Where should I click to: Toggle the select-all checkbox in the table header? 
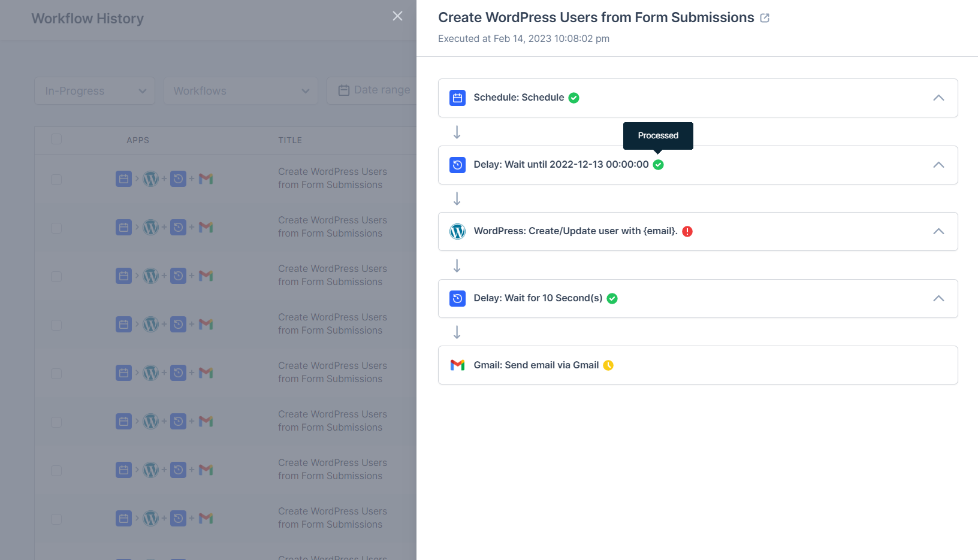click(x=56, y=138)
